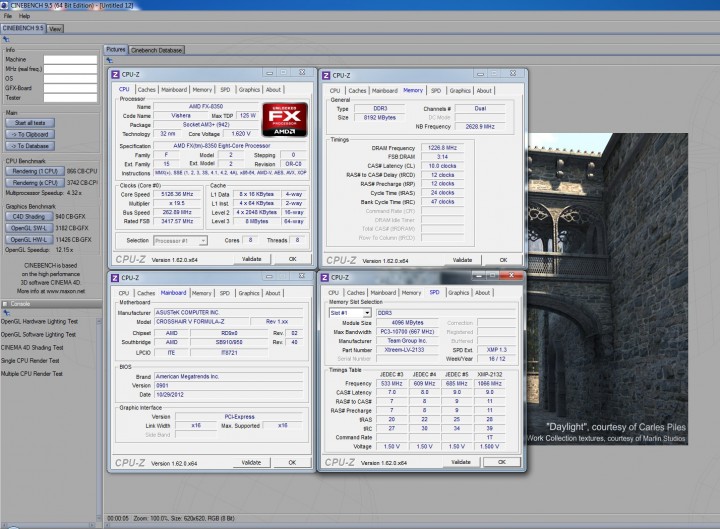Click the To Clipboard button
Viewport: 720px width, 529px height.
pos(30,135)
